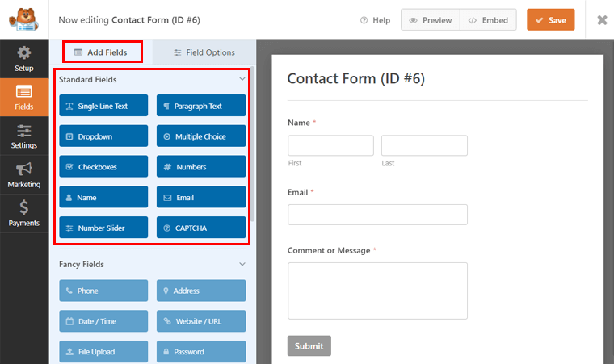Click the Preview button
The width and height of the screenshot is (614, 364).
[431, 20]
